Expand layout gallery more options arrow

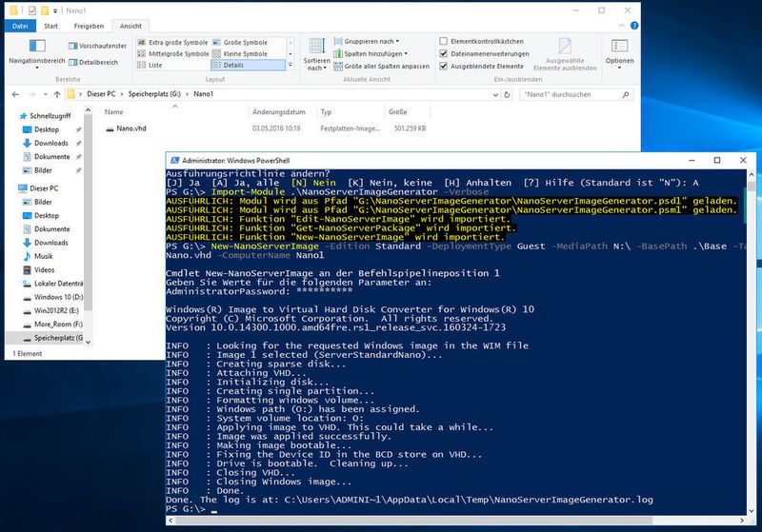point(291,65)
